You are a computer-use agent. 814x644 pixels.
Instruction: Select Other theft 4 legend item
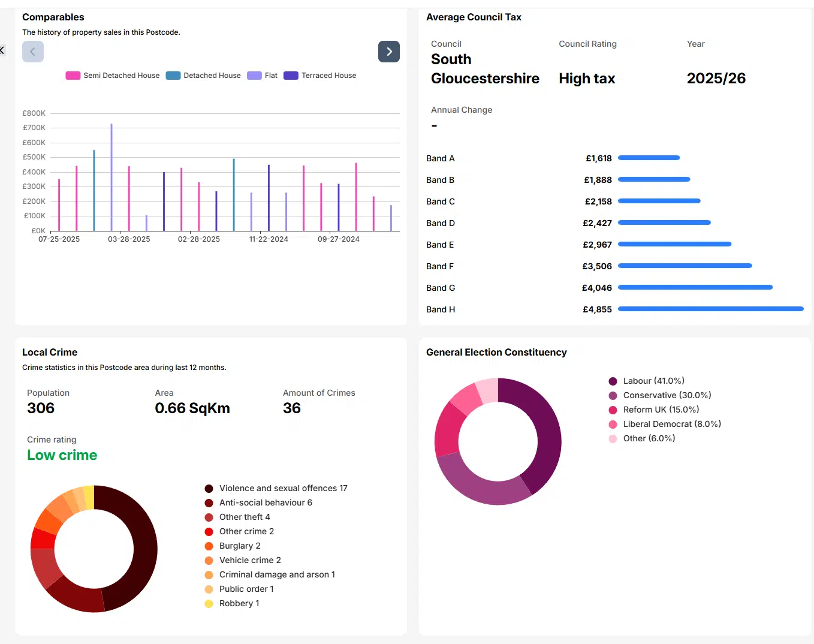coord(237,517)
